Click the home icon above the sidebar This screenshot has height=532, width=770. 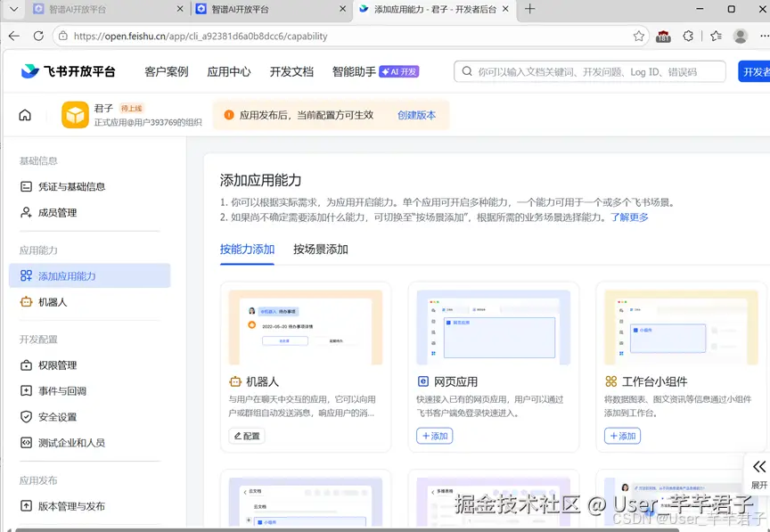[25, 114]
